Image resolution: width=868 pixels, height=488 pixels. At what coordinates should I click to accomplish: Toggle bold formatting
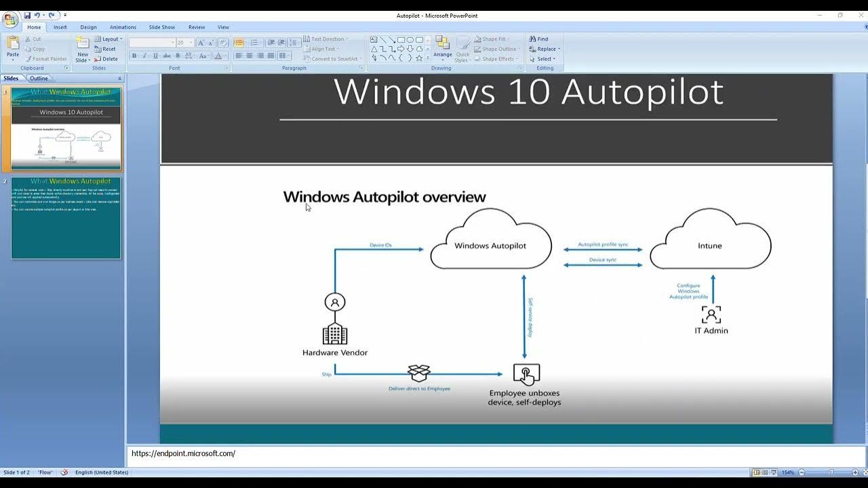coord(134,56)
